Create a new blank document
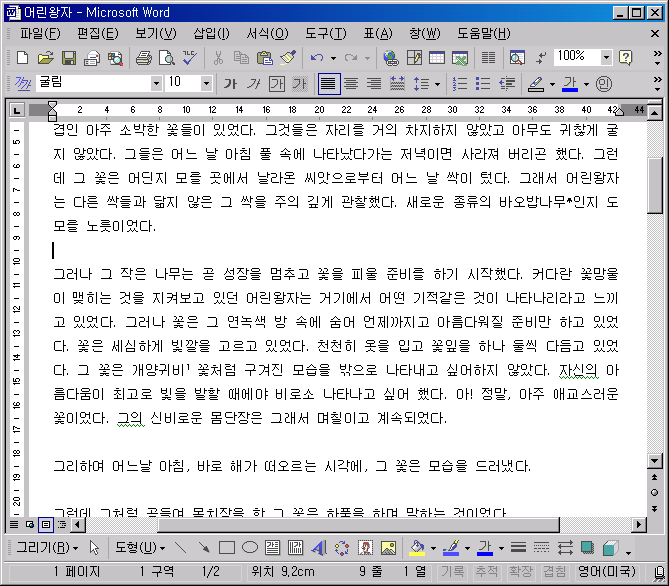Image resolution: width=669 pixels, height=586 pixels. coord(22,58)
